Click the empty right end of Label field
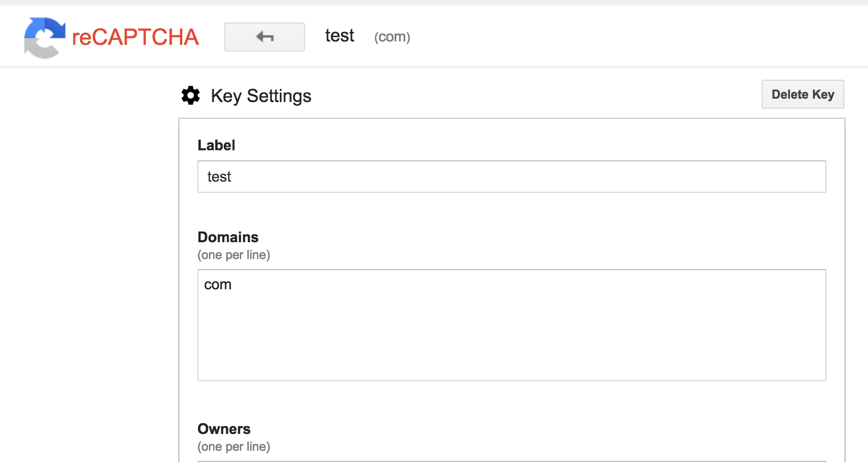Screen dimensions: 868x462 (729, 177)
